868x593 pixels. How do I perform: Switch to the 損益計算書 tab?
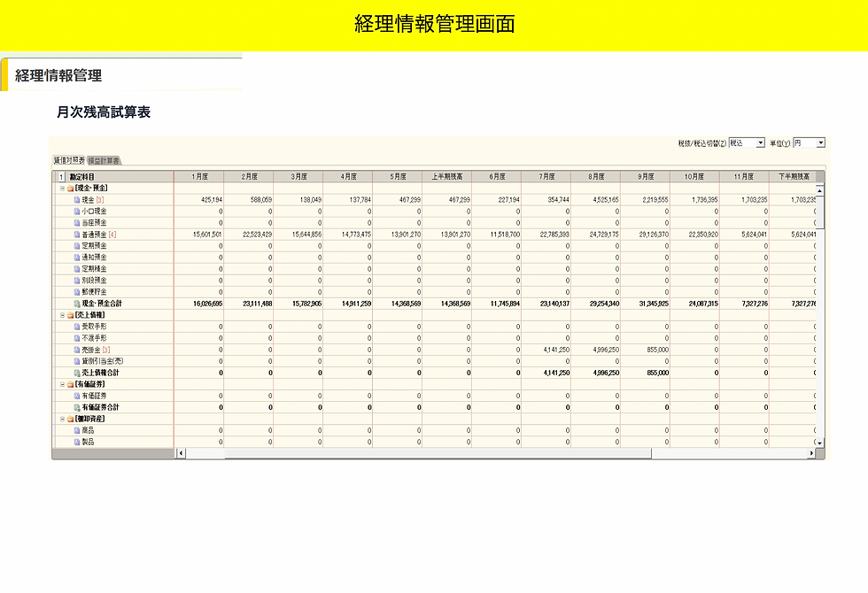104,161
